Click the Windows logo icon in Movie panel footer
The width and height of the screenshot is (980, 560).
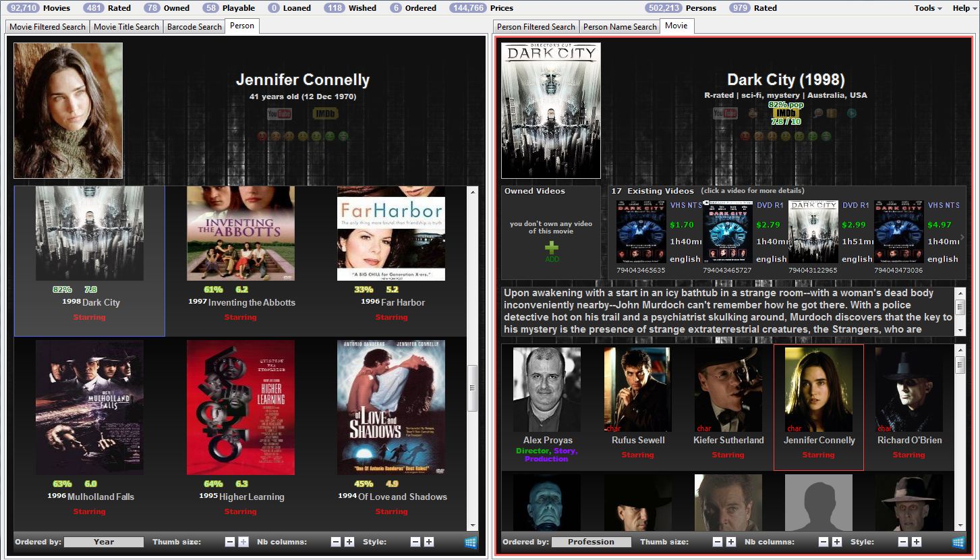tap(958, 542)
